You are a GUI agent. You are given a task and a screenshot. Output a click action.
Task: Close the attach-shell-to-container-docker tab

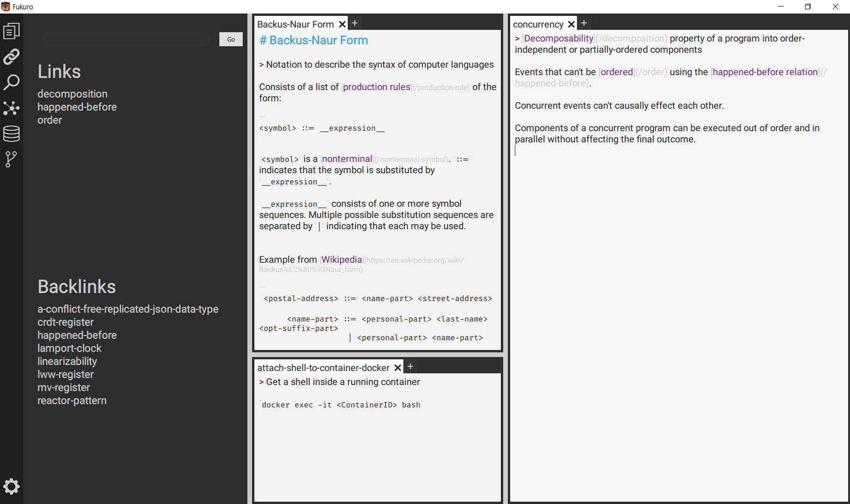point(398,368)
